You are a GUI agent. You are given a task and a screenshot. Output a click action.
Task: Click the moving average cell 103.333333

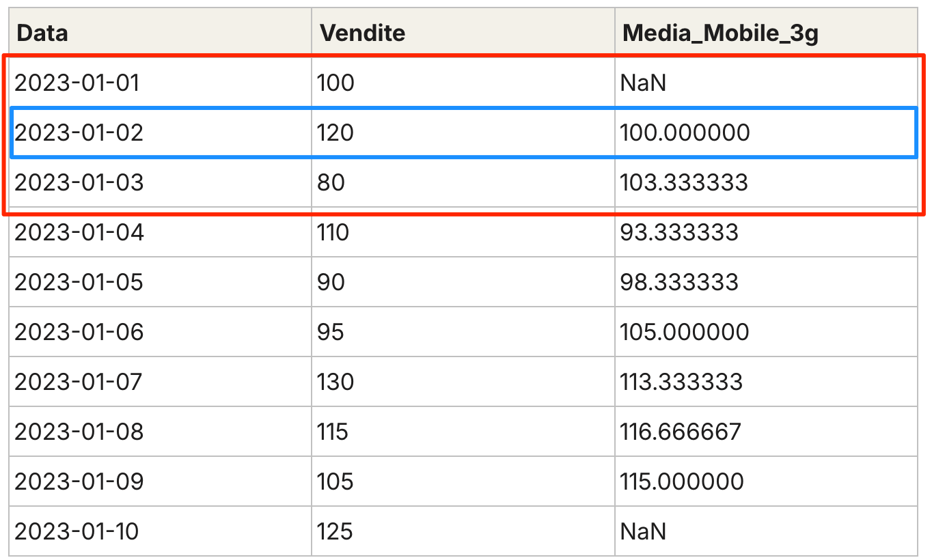click(x=683, y=182)
